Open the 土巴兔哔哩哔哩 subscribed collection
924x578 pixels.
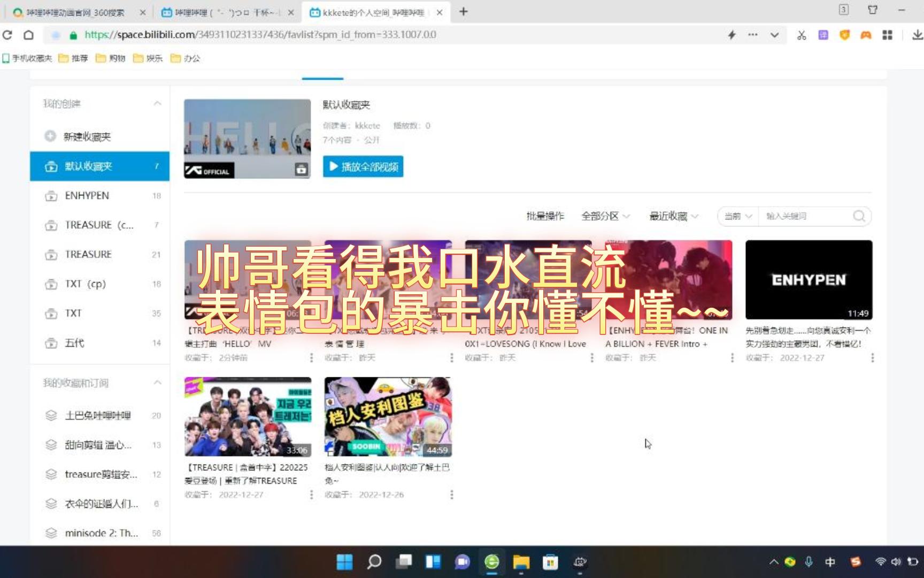[99, 415]
